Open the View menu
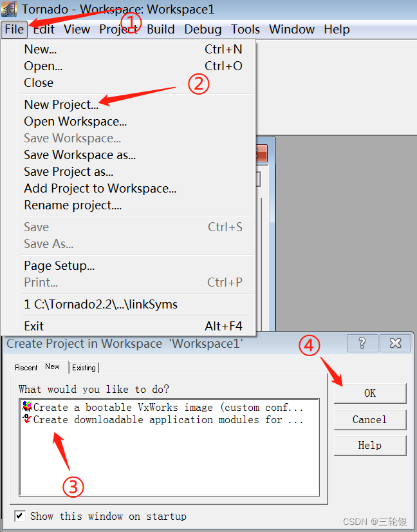The width and height of the screenshot is (417, 532). (x=77, y=30)
